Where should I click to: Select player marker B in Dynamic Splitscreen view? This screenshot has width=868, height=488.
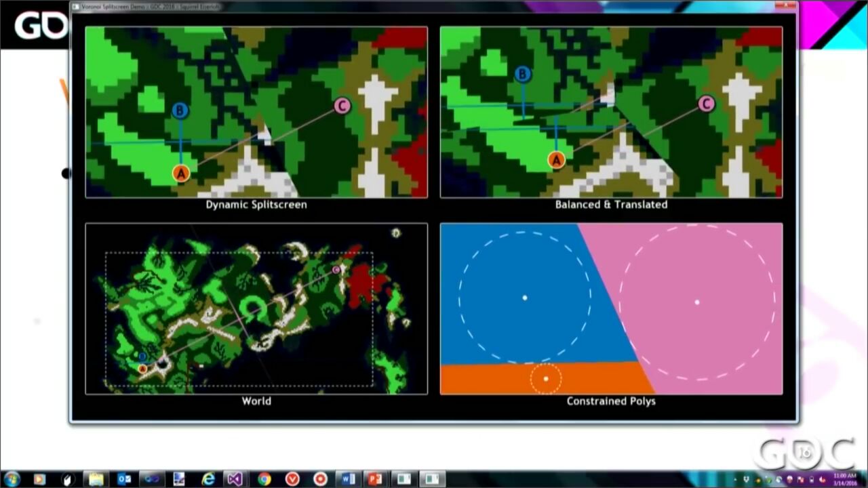point(180,110)
